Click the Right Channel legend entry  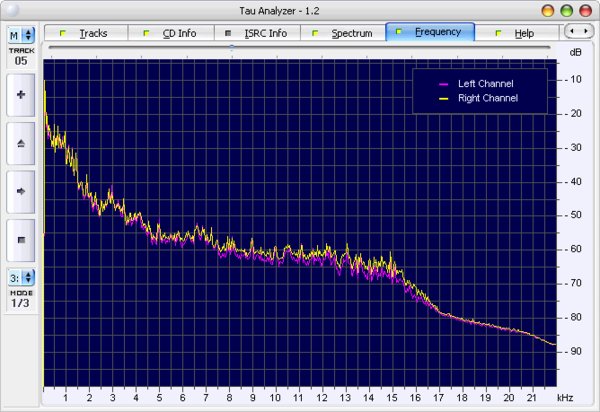coord(488,98)
